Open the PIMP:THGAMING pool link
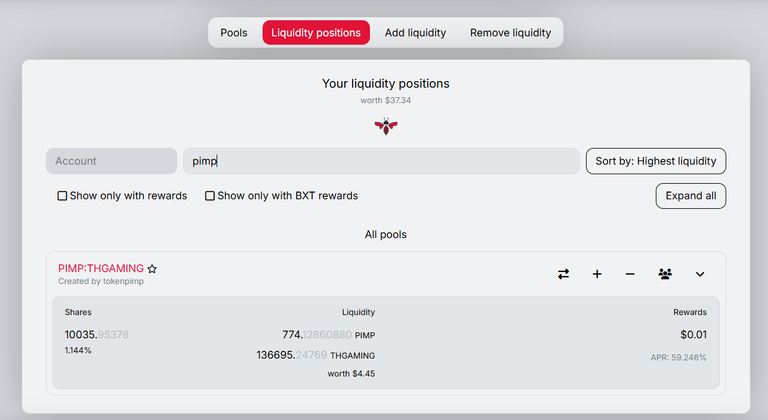Screen dimensions: 768x420 pos(101,269)
